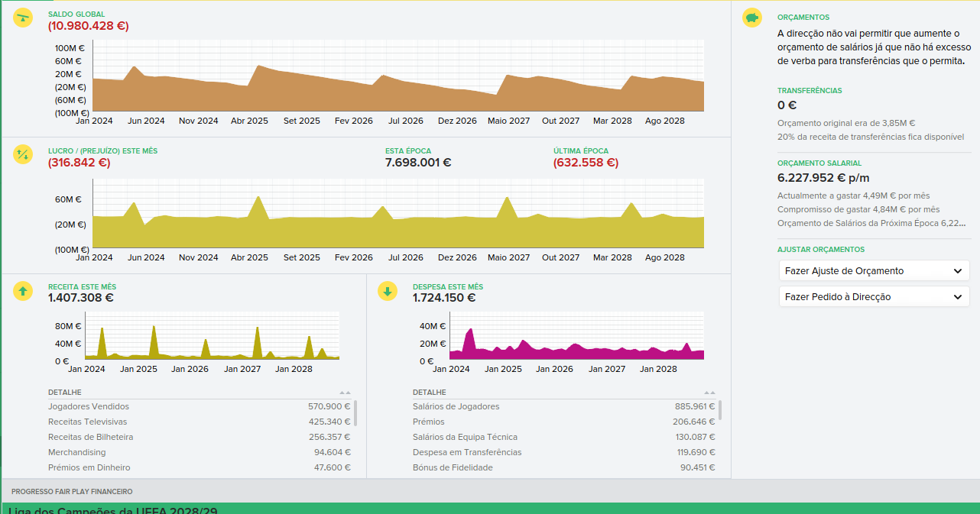Click the Receita Este Mês heading
Image resolution: width=980 pixels, height=514 pixels.
[x=82, y=286]
